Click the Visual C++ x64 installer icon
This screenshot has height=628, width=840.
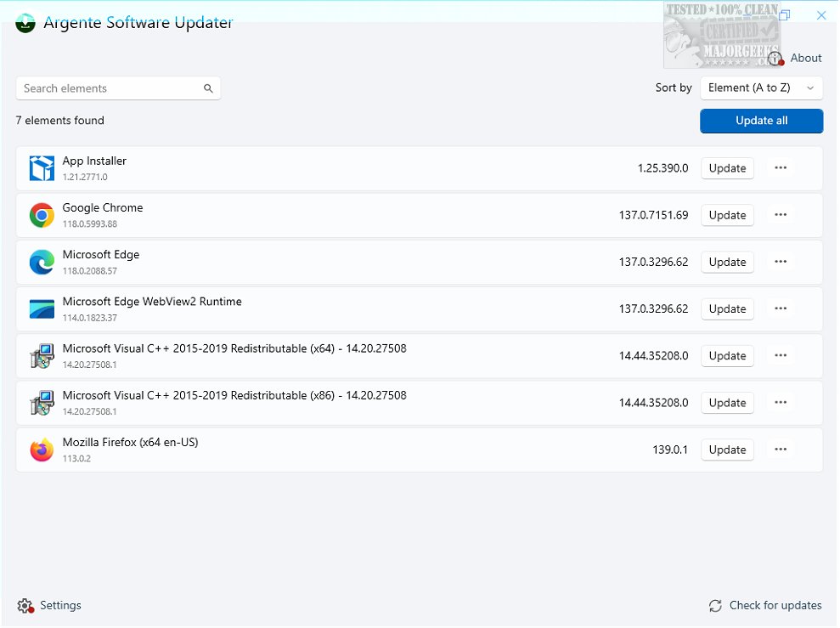coord(42,356)
